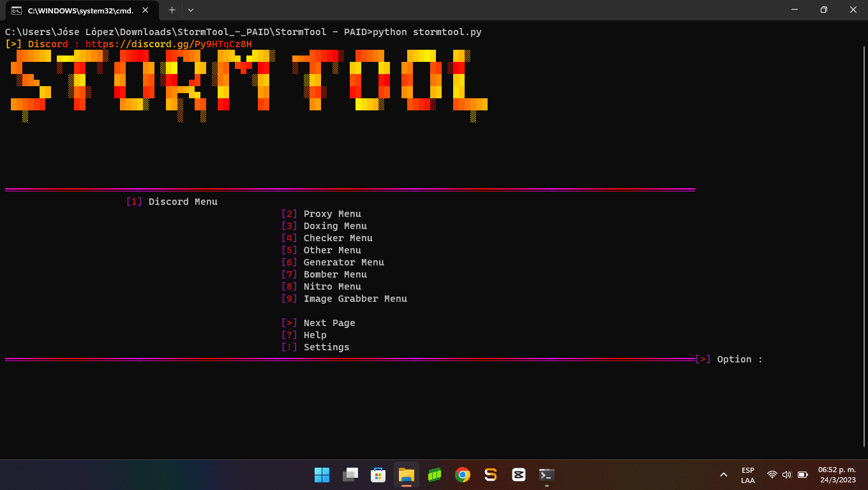Viewport: 868px width, 490px height.
Task: Click the Checker Menu entry
Action: pos(327,238)
